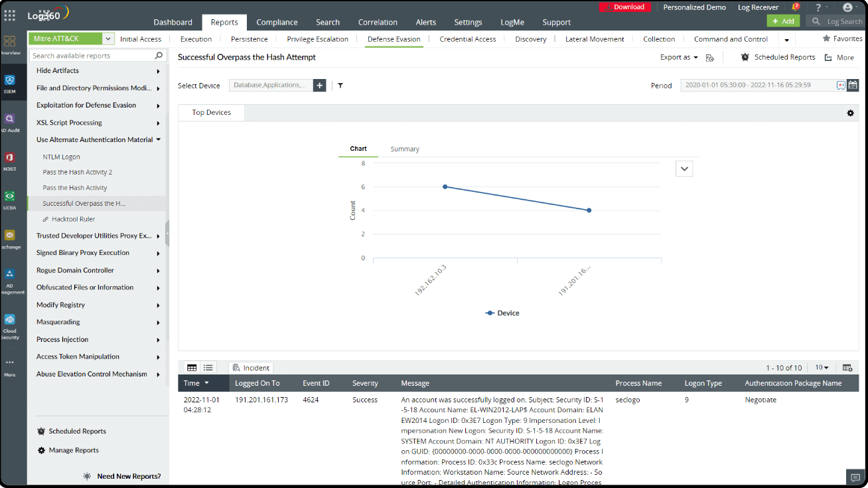Open the tactics overflow dropdown arrow

(787, 40)
